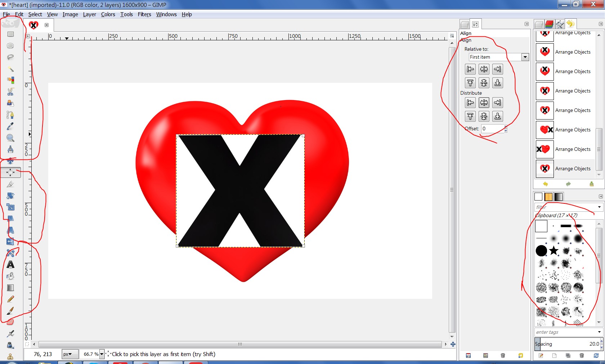Click the Offset input field

[x=493, y=129]
